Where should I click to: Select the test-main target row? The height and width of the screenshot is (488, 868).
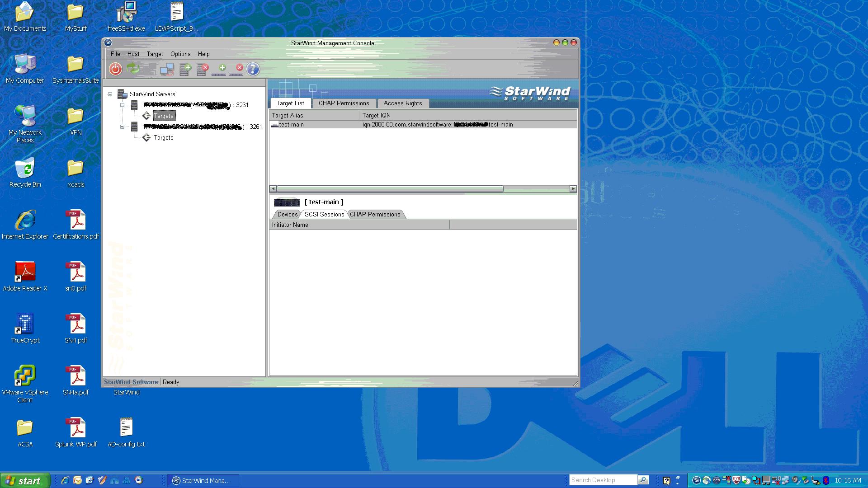(423, 125)
